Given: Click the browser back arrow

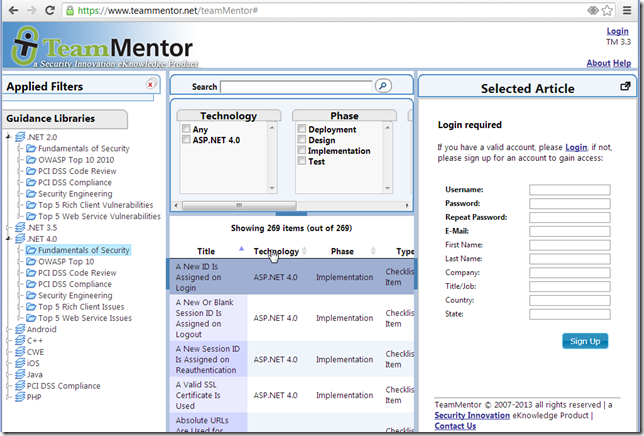Looking at the screenshot, I should [13, 10].
